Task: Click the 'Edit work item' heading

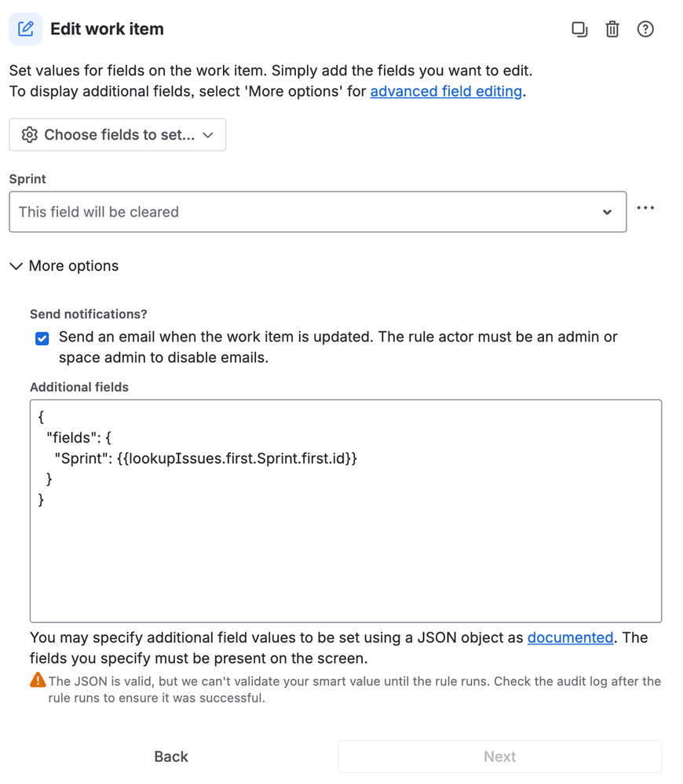Action: 107,29
